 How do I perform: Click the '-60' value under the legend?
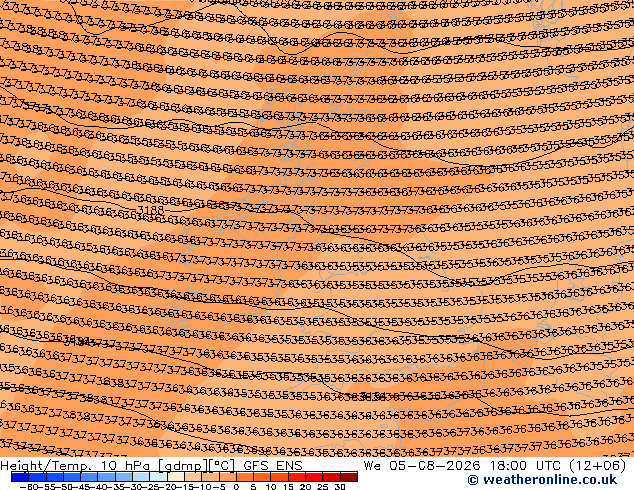28,487
